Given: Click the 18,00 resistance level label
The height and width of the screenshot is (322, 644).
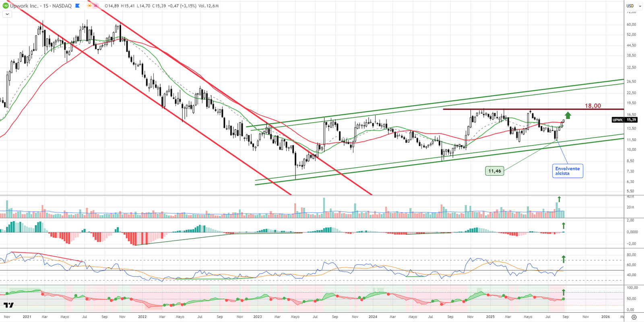Looking at the screenshot, I should [592, 106].
